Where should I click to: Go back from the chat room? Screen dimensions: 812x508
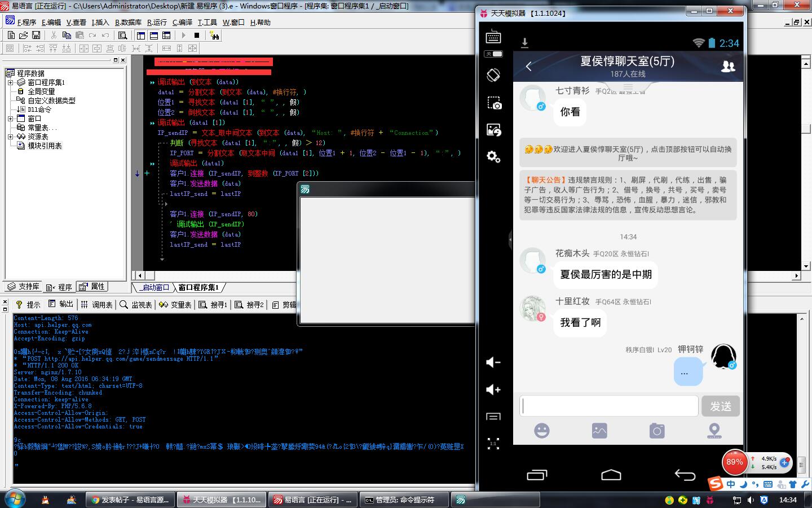pos(528,66)
